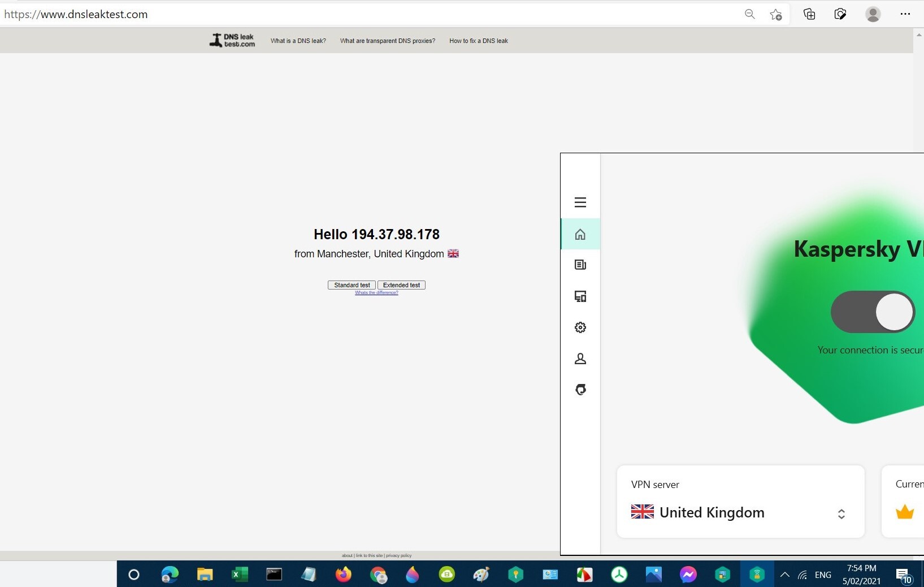Open the clock showing 7:54 PM
This screenshot has width=924, height=587.
click(x=861, y=575)
